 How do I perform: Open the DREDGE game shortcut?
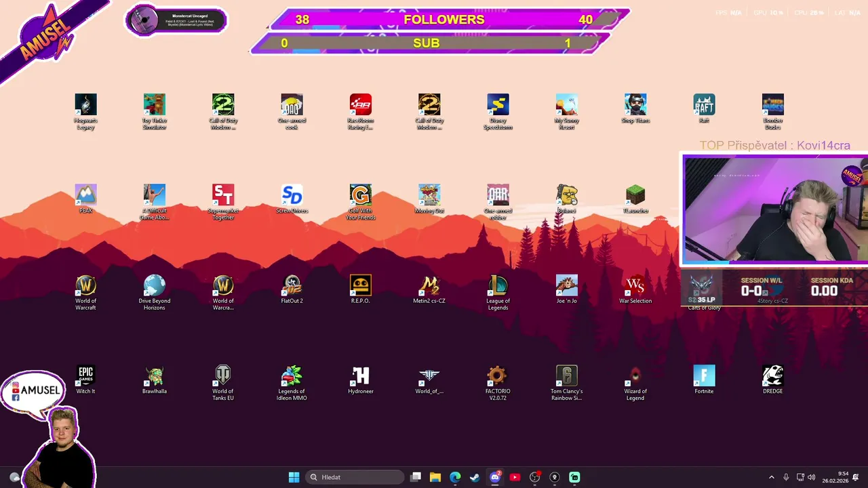click(772, 380)
